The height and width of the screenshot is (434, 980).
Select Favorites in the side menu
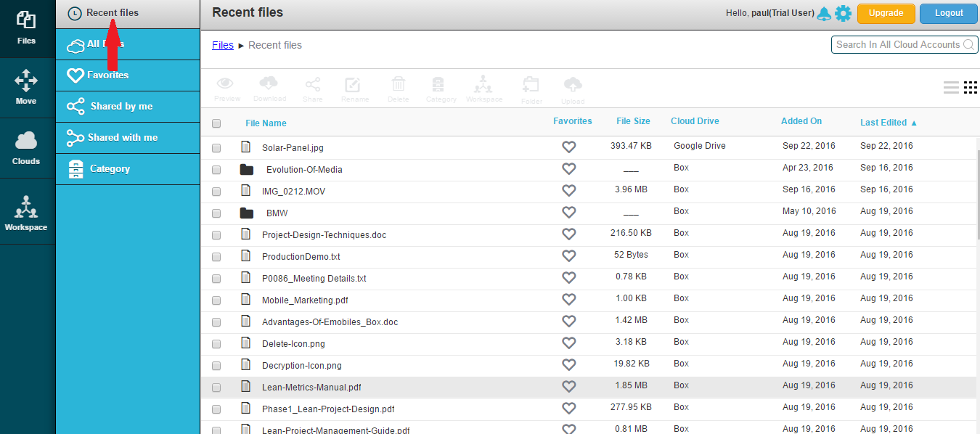pos(107,75)
